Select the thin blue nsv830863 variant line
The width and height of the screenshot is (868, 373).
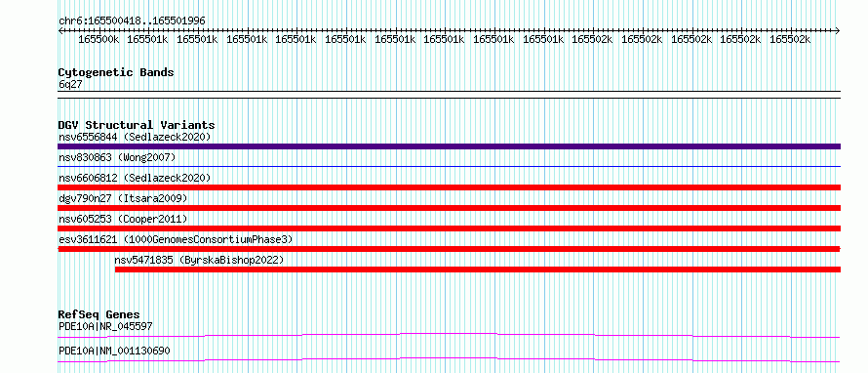449,166
